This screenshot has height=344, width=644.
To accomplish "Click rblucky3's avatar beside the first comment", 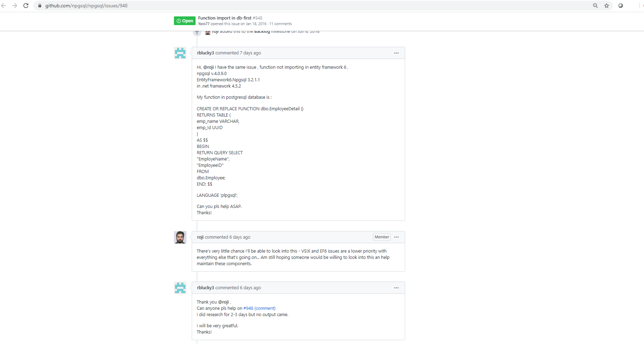I will coord(180,53).
